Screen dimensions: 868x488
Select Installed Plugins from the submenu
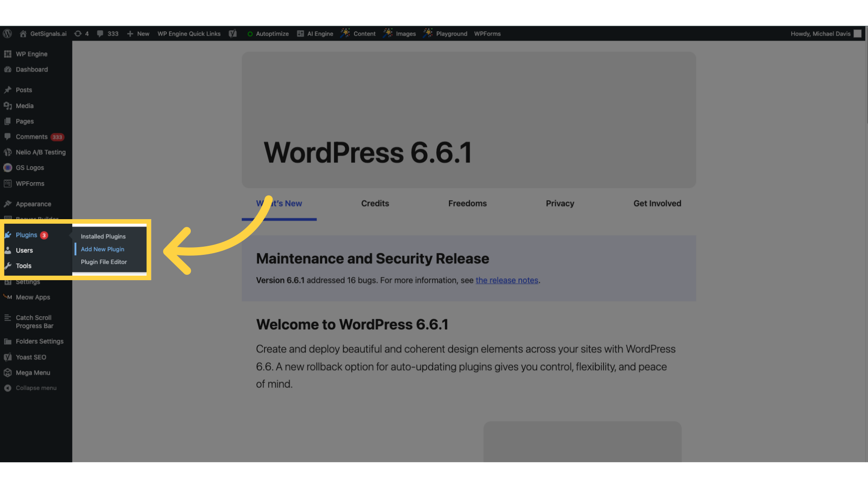pyautogui.click(x=103, y=236)
